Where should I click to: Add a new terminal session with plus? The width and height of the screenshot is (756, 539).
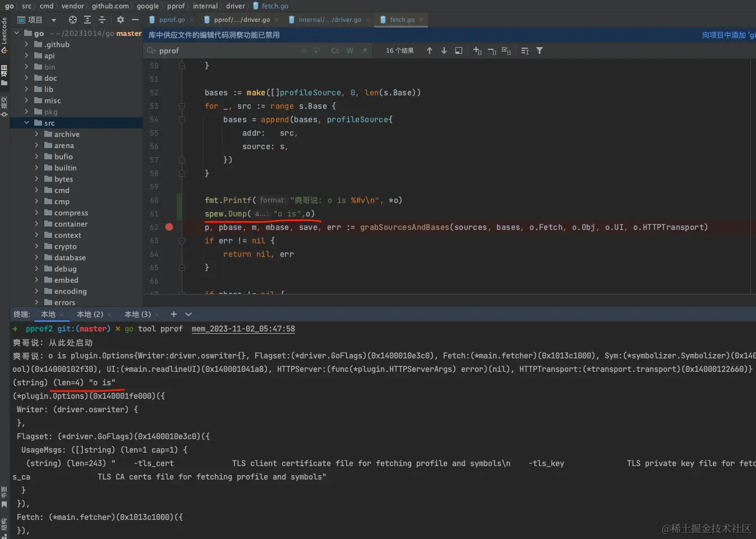pos(174,314)
